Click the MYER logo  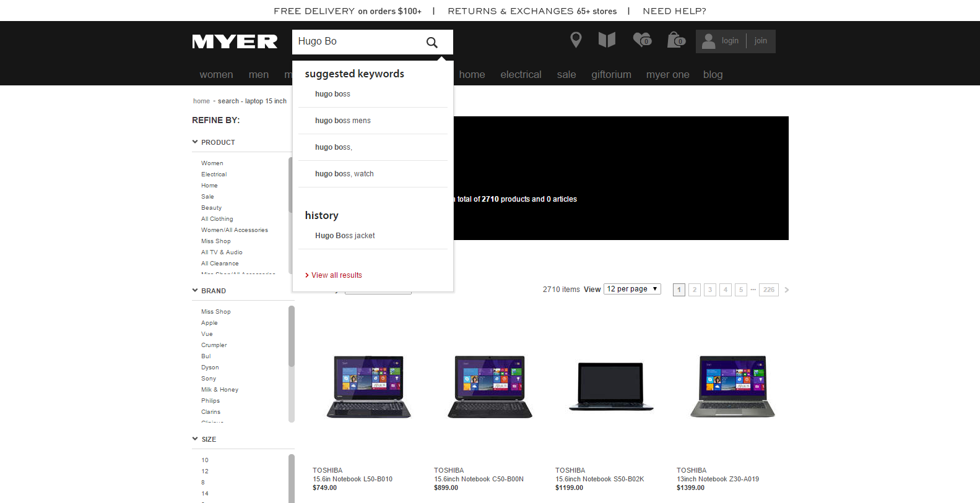click(235, 41)
